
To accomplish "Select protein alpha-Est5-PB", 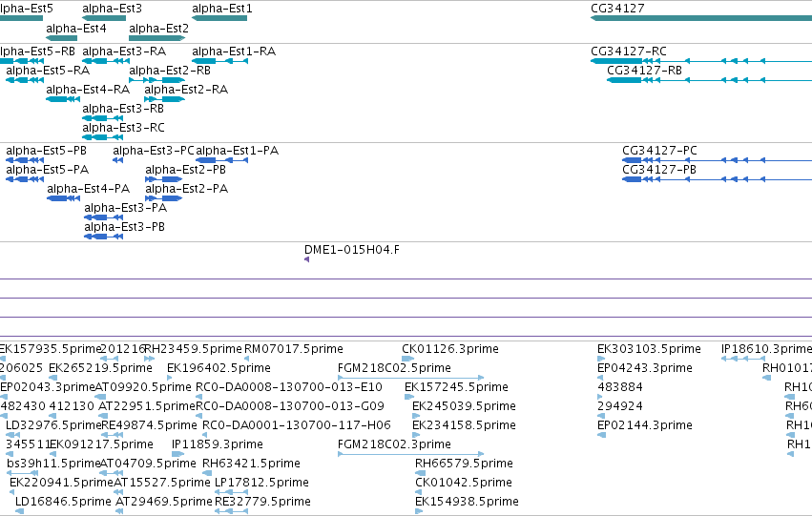I will point(25,160).
